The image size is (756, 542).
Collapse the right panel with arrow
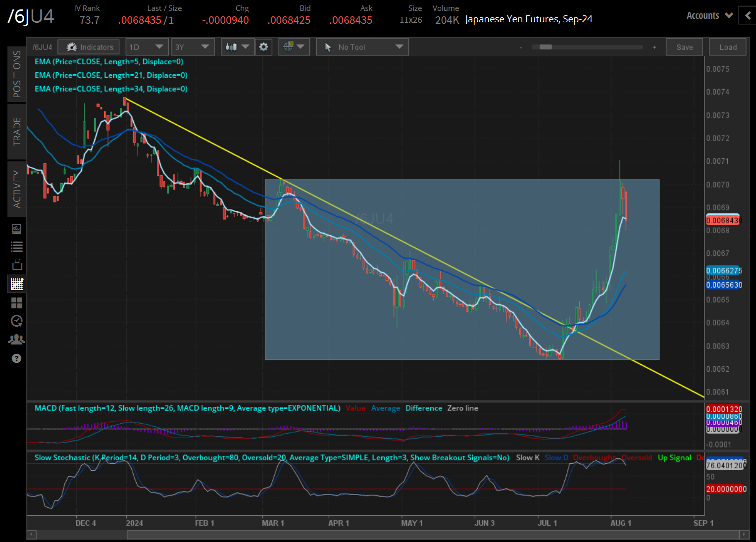[747, 15]
